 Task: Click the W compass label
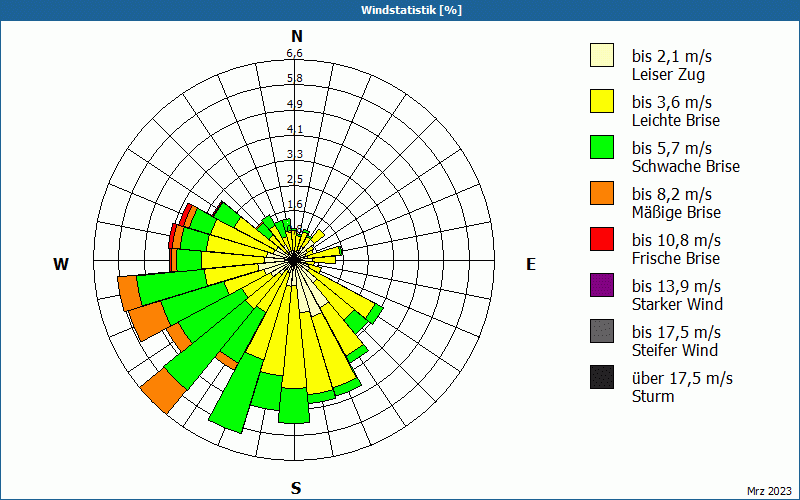pyautogui.click(x=61, y=264)
